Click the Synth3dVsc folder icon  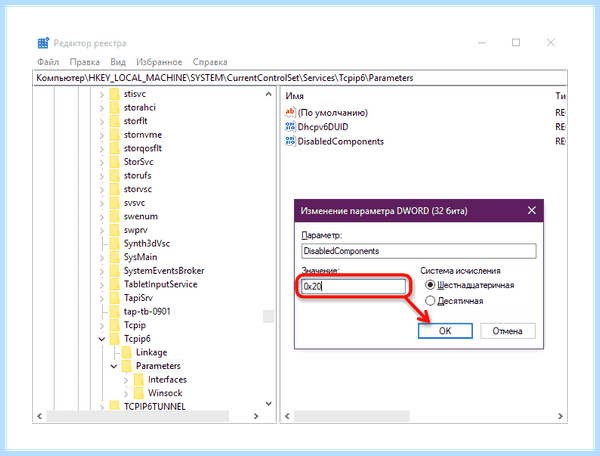tap(114, 243)
